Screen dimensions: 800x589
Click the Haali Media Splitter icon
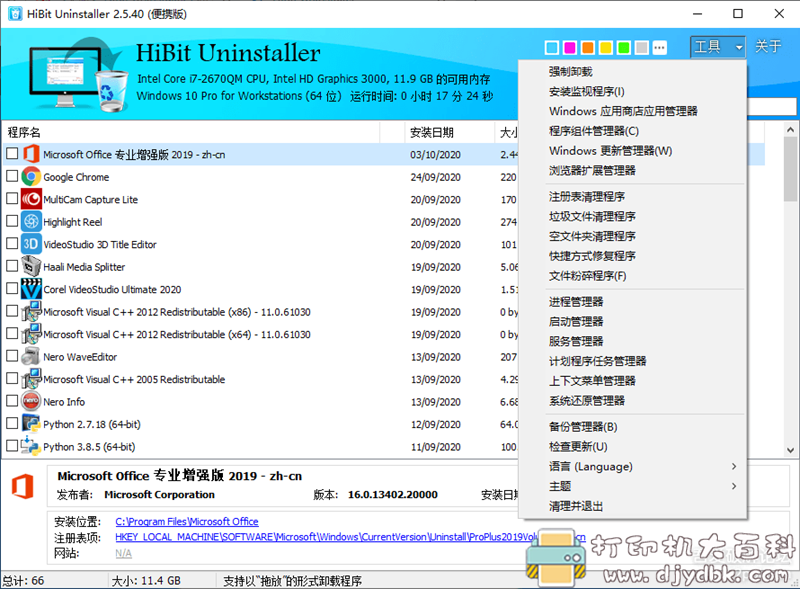[x=31, y=266]
